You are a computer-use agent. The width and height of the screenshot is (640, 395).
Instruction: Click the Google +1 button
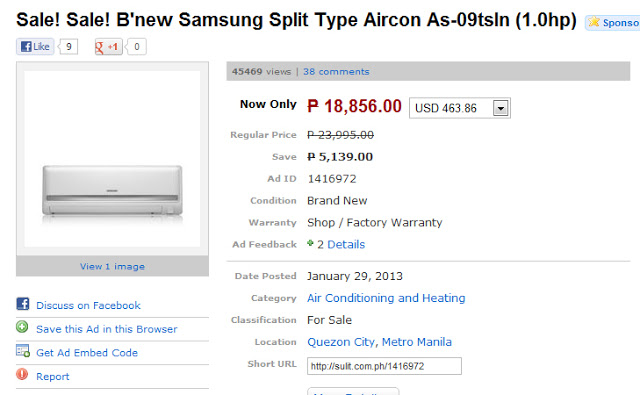coord(108,47)
